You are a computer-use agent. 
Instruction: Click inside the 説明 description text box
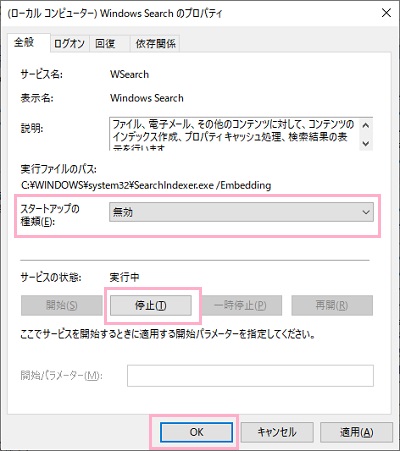[233, 134]
